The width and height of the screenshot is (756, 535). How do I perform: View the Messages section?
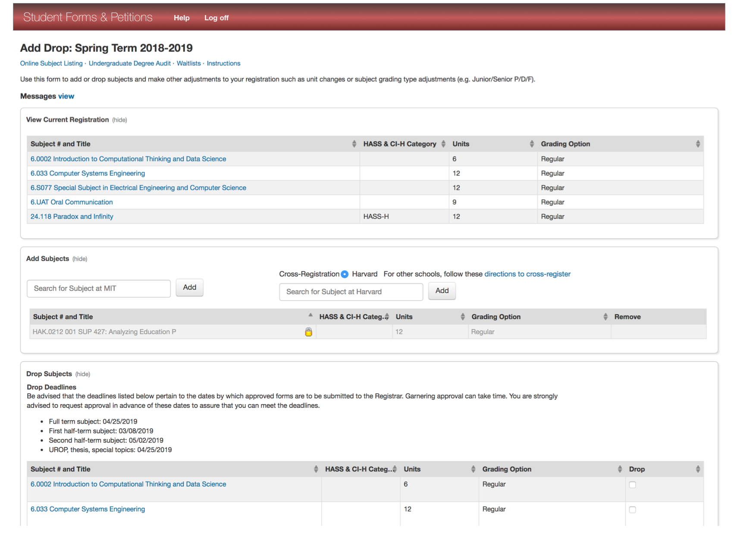(x=66, y=96)
